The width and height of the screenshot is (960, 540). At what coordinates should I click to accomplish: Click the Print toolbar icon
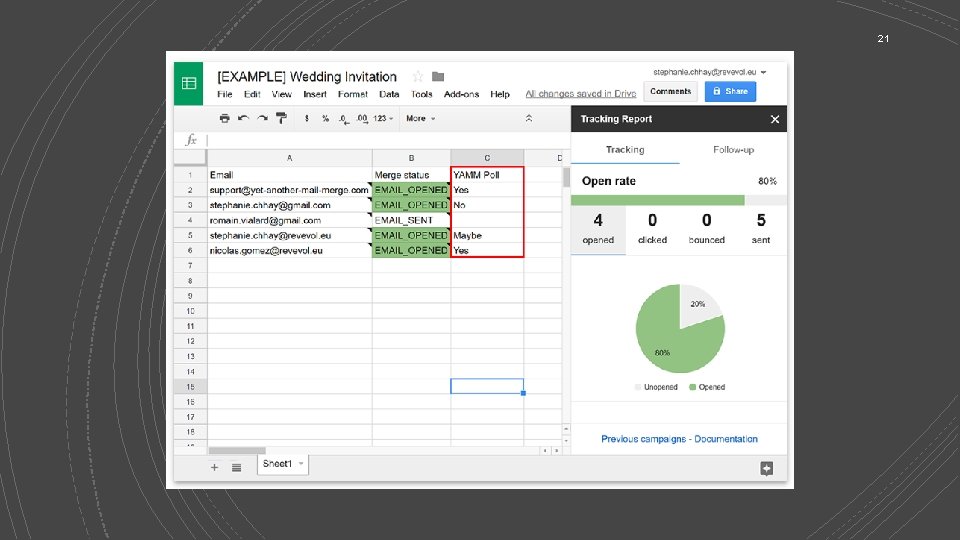(225, 118)
